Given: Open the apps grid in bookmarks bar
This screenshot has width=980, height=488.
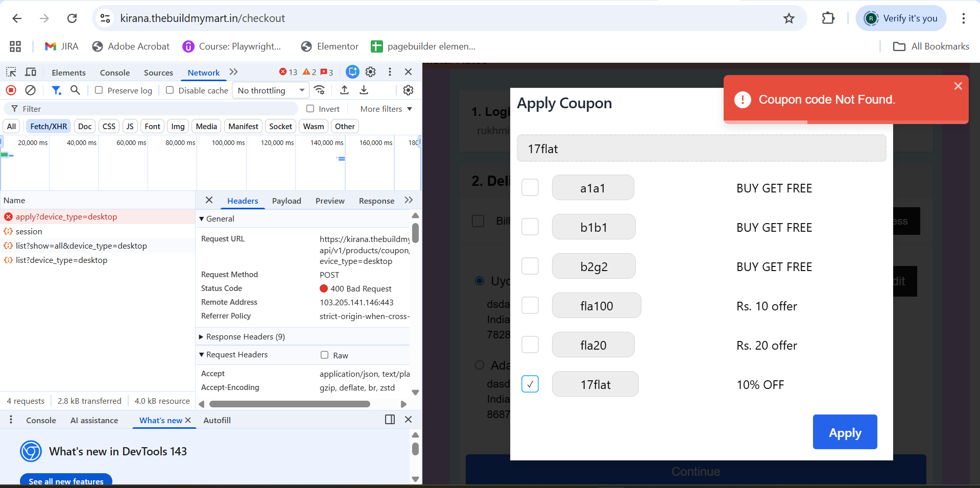Looking at the screenshot, I should [15, 46].
